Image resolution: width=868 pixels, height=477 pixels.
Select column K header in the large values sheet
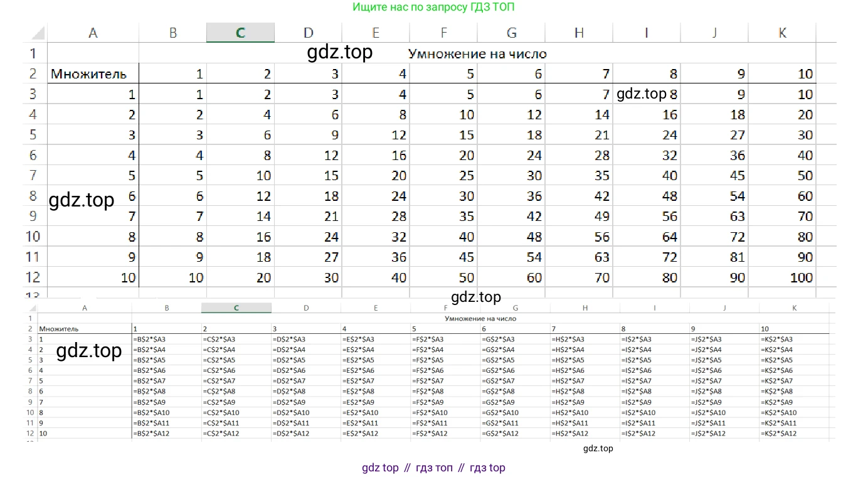(782, 33)
